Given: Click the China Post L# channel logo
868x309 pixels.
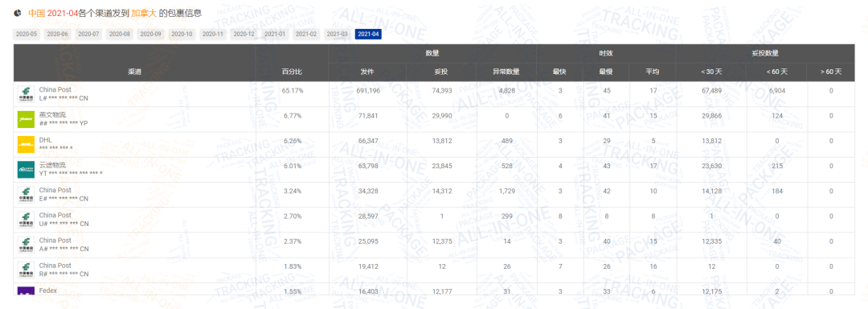Looking at the screenshot, I should point(26,94).
